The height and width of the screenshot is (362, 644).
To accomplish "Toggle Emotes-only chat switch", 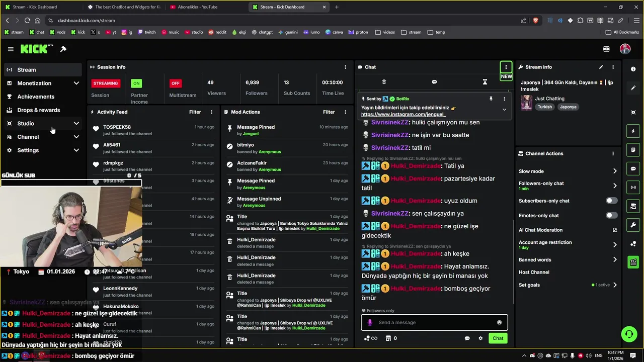I will [x=611, y=216].
